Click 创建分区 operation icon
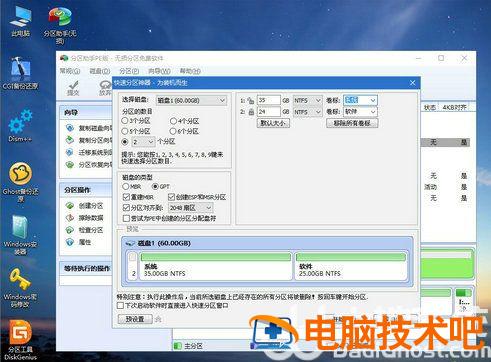 point(70,206)
